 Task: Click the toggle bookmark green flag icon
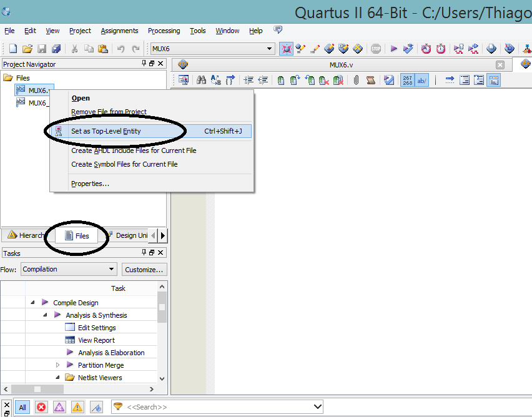(x=281, y=81)
